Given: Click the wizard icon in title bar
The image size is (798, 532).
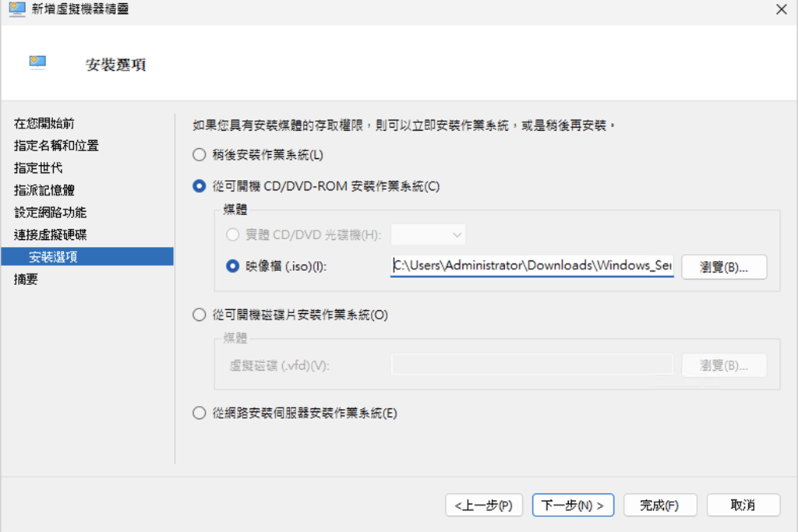Looking at the screenshot, I should (x=16, y=9).
